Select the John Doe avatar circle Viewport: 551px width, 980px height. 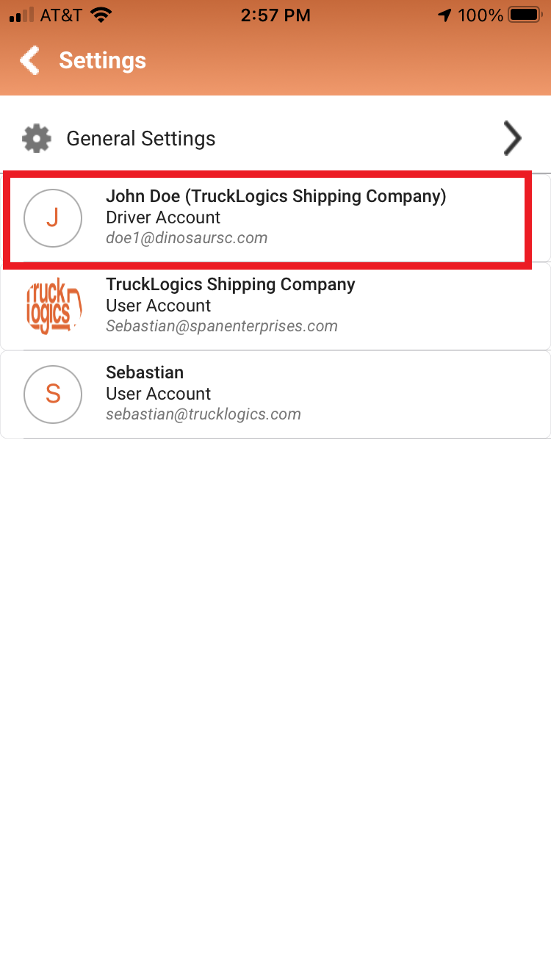tap(53, 217)
